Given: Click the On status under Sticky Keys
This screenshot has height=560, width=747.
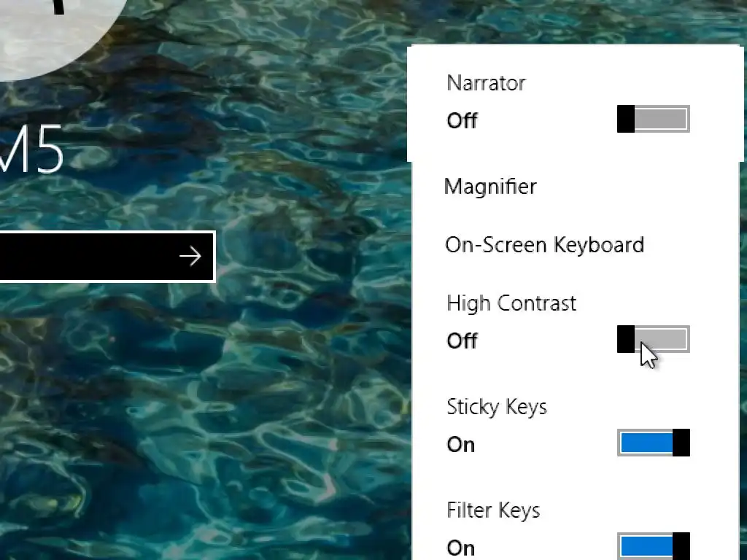Looking at the screenshot, I should click(x=461, y=445).
